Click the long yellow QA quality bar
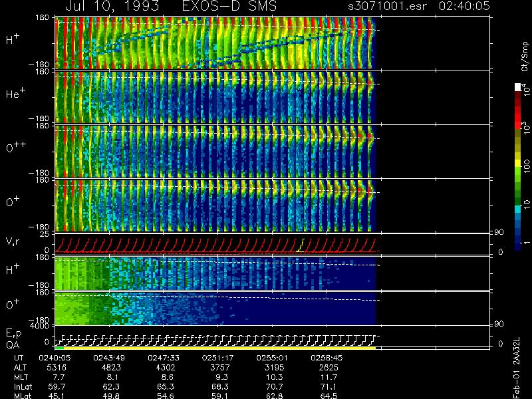Viewport: 532px width, 399px height. (219, 348)
